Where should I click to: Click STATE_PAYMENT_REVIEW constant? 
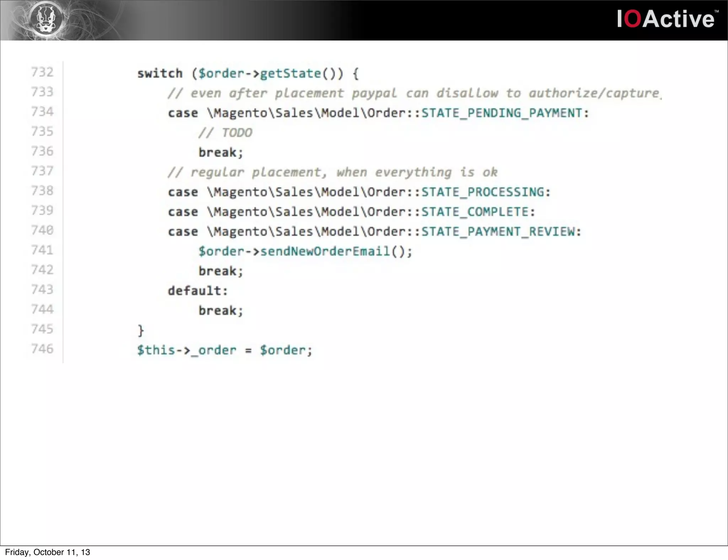[498, 232]
